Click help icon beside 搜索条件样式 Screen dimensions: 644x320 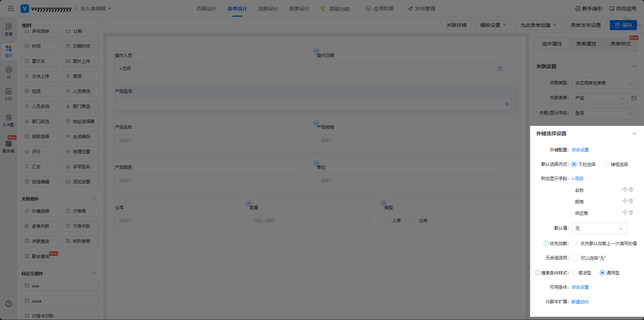click(x=537, y=273)
